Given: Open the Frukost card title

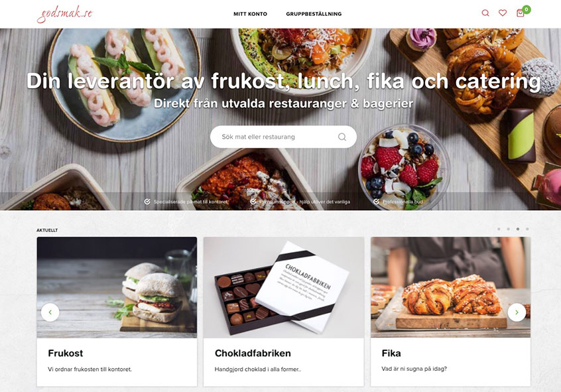Looking at the screenshot, I should pos(66,354).
